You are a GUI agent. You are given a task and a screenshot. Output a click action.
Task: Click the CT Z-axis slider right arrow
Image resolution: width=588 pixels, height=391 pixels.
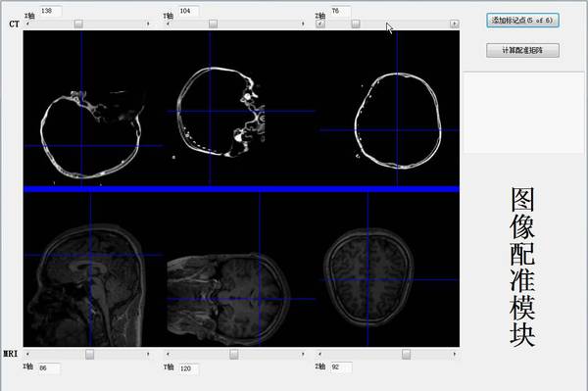454,24
